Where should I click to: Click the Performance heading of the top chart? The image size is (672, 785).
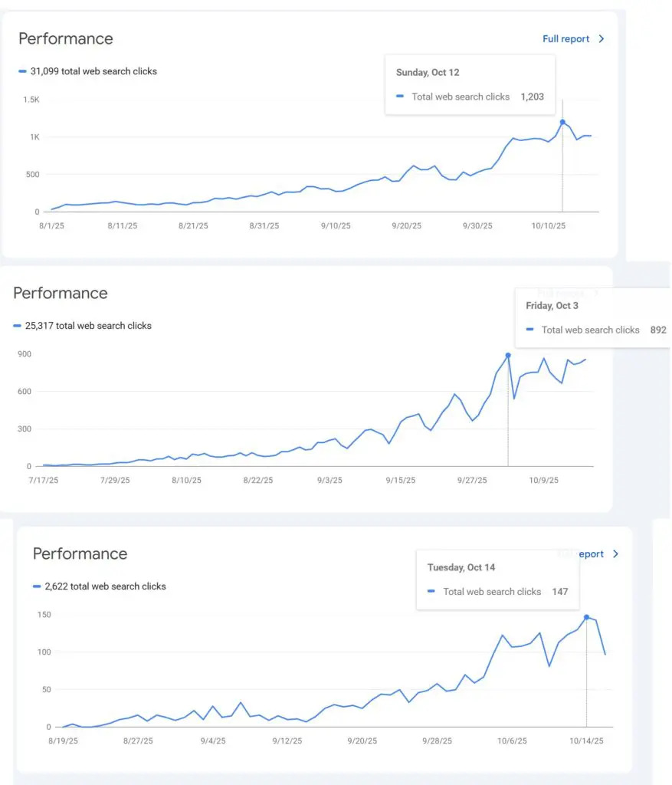tap(66, 38)
